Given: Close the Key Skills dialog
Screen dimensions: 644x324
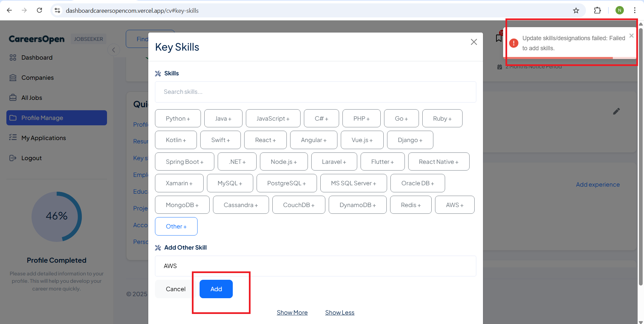Looking at the screenshot, I should pos(474,42).
